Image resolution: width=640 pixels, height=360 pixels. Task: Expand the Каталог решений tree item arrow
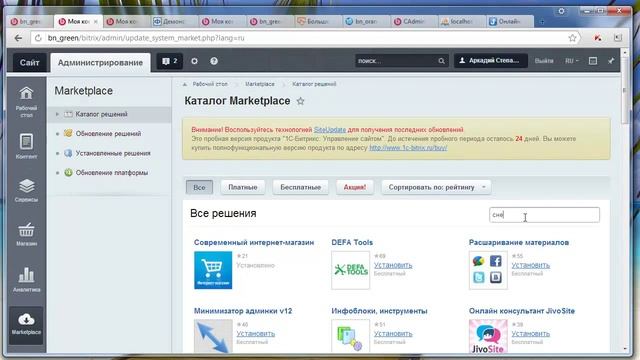point(58,114)
